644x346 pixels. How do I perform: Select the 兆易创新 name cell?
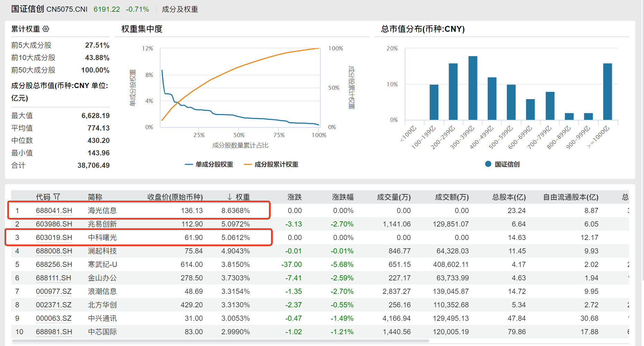click(102, 224)
